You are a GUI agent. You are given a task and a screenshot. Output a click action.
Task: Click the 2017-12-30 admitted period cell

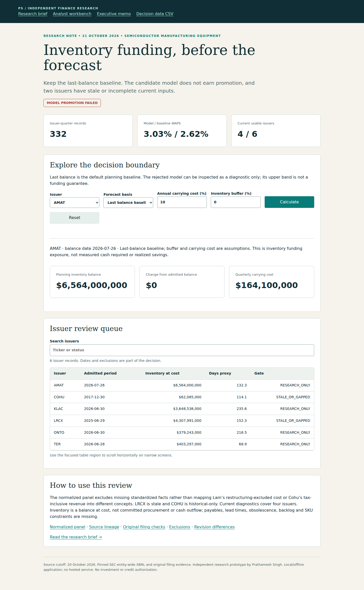pyautogui.click(x=94, y=397)
